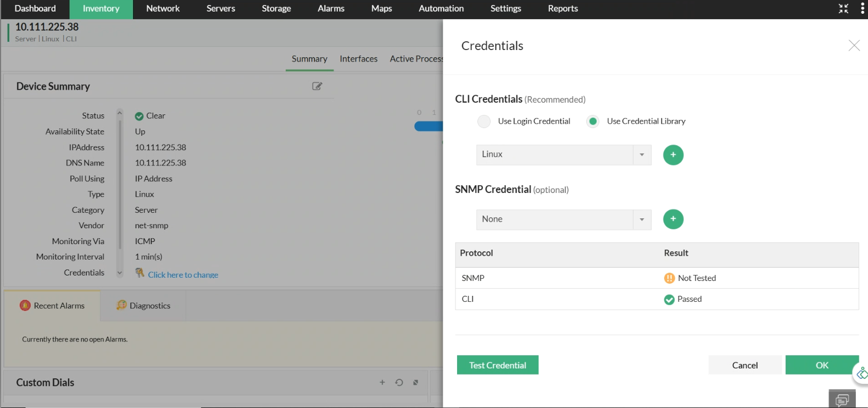Click the DNS Name row value 10.111.225.38
The image size is (868, 408).
coord(160,163)
